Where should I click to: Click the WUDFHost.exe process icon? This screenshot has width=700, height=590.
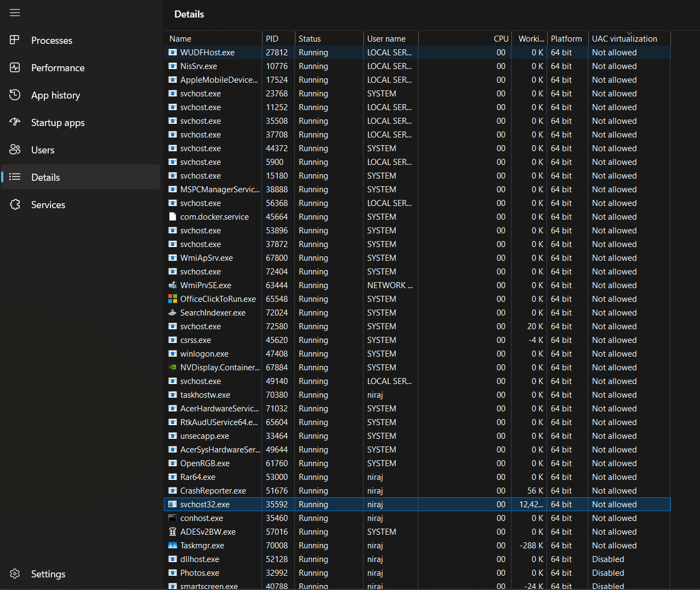(173, 53)
